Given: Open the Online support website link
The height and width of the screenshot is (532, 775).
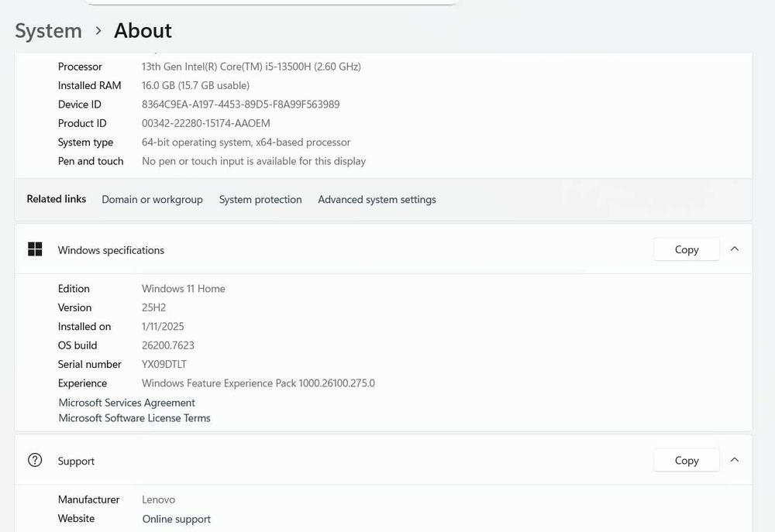Looking at the screenshot, I should click(177, 519).
